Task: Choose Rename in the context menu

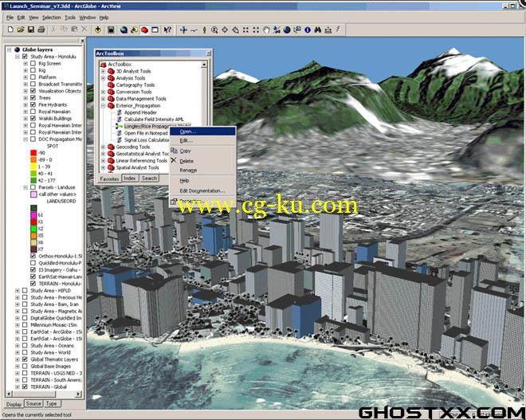Action: pyautogui.click(x=202, y=171)
